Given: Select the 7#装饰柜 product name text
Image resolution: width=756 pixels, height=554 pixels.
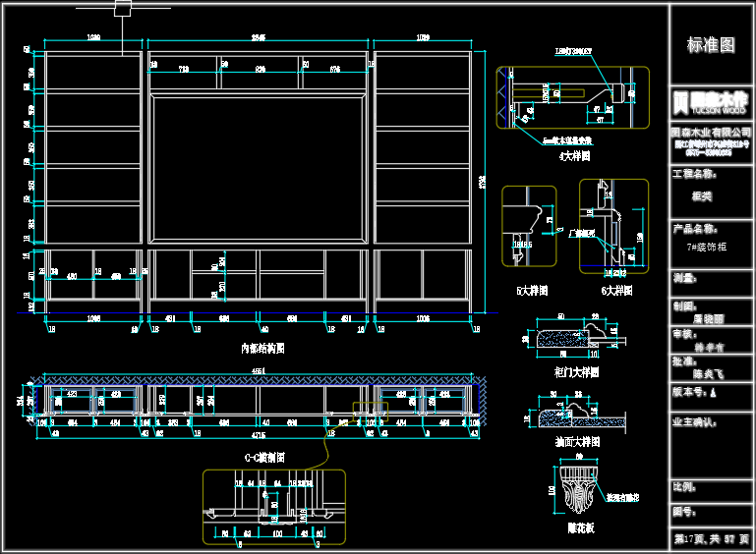Looking at the screenshot, I should [707, 248].
